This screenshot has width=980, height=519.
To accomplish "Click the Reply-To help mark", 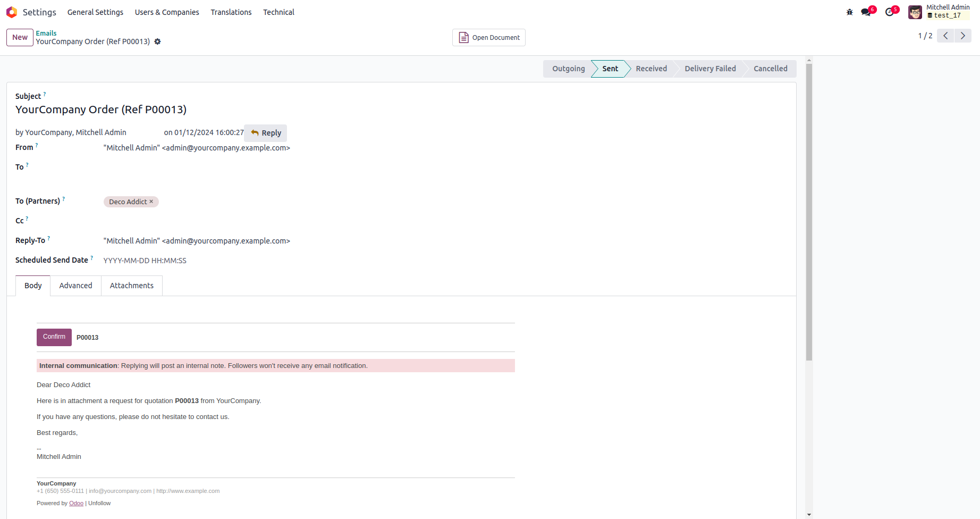I will tap(49, 238).
